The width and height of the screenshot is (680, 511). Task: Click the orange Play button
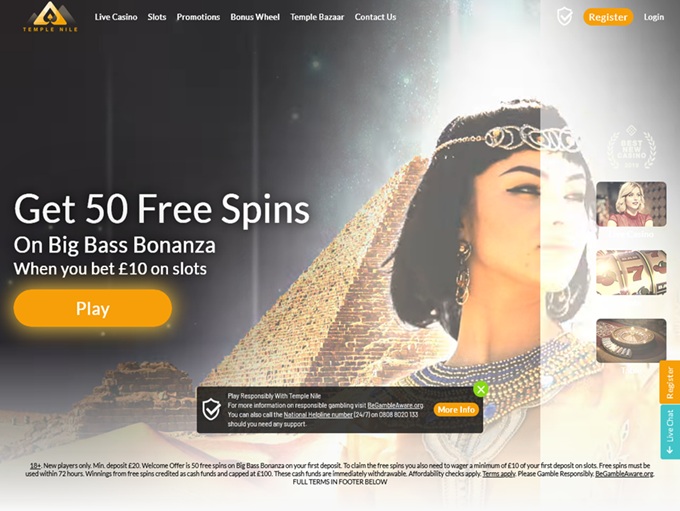pyautogui.click(x=93, y=308)
